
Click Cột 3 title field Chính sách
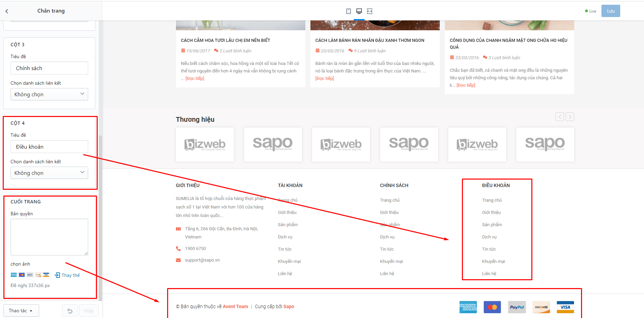coord(49,68)
